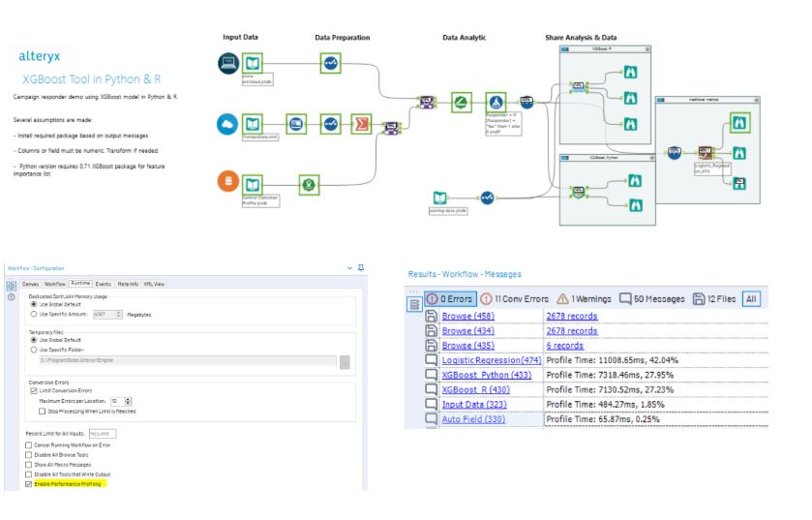Screen dimensions: 812x520
Task: Select the bottom Browse tool in XGBoost R container
Action: point(630,124)
